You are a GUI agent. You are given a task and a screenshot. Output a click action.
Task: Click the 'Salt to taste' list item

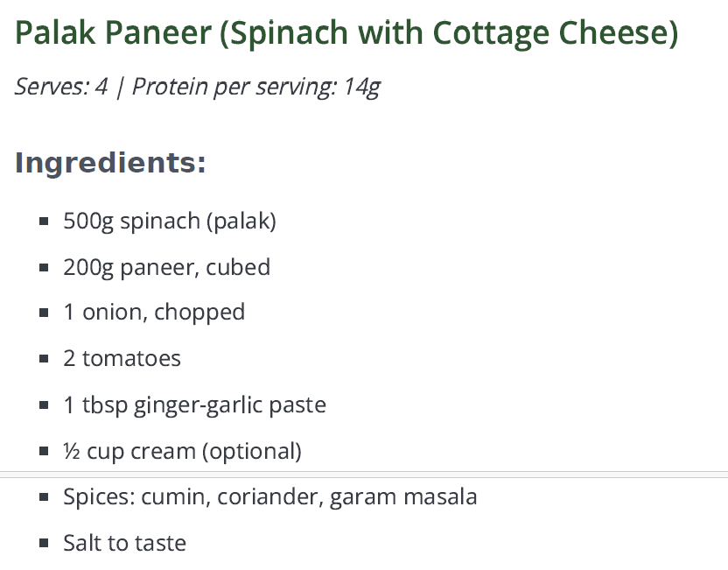[124, 544]
